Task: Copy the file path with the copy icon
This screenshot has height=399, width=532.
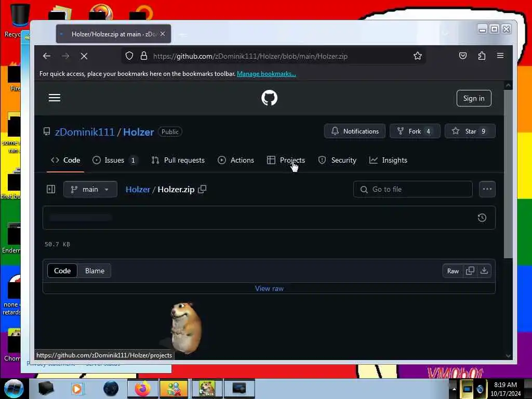Action: [202, 189]
